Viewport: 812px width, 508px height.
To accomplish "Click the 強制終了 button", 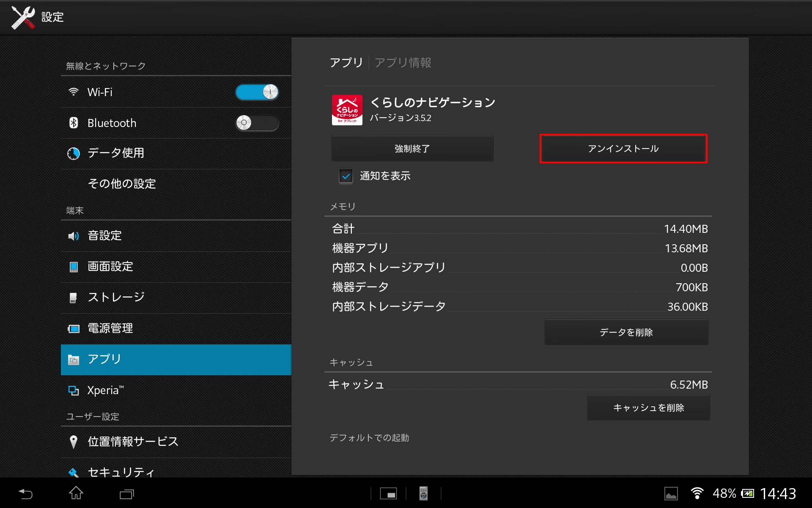I will pos(412,149).
